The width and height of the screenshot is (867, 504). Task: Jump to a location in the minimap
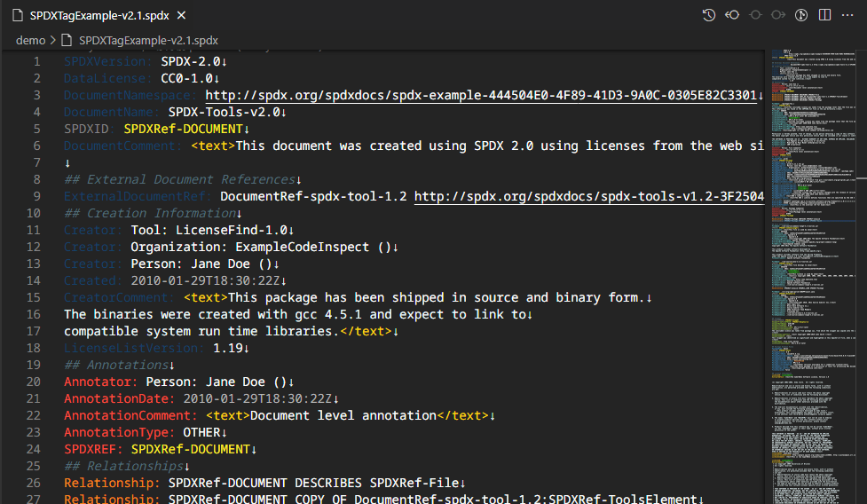(814, 266)
